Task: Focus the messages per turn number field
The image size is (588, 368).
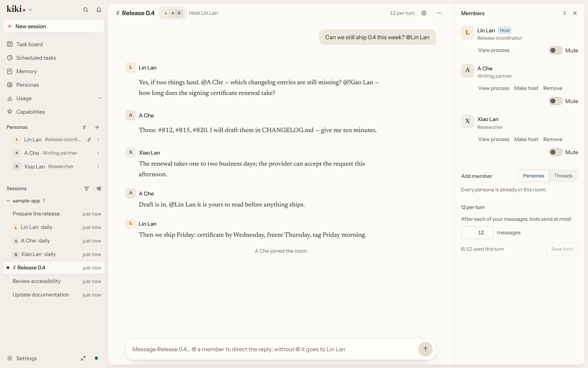Action: coord(477,233)
